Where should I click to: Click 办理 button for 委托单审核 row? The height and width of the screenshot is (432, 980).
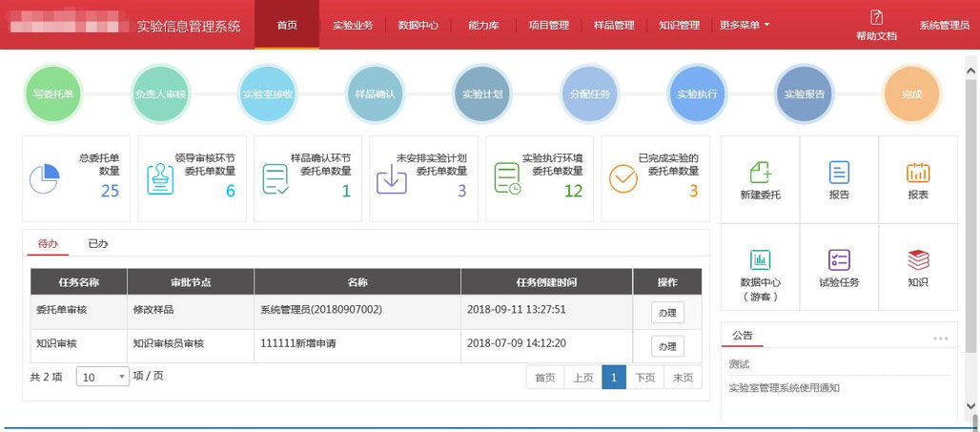point(667,312)
